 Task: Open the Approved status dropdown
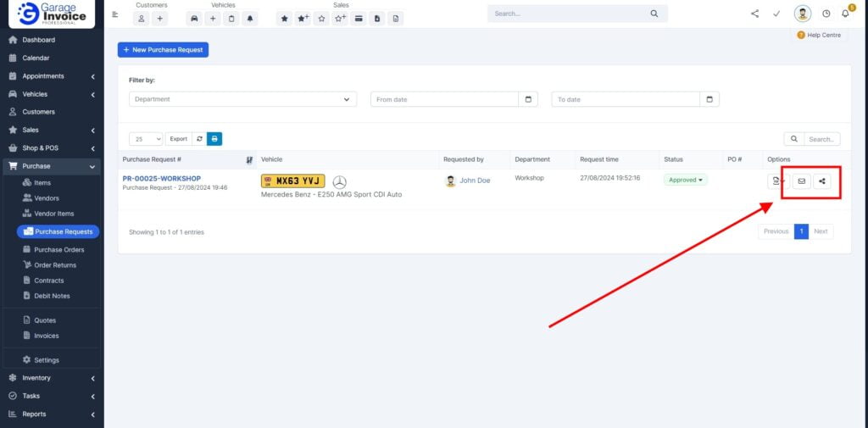[x=685, y=180]
